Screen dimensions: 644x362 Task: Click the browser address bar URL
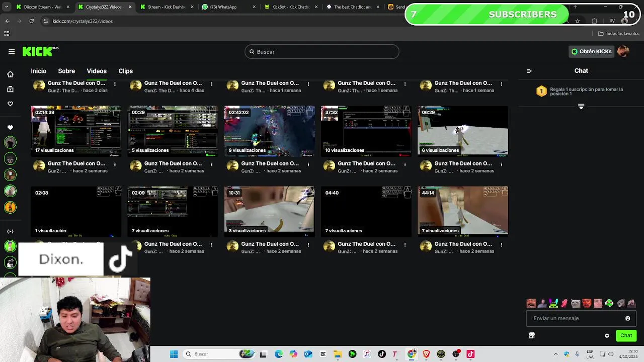tap(83, 21)
